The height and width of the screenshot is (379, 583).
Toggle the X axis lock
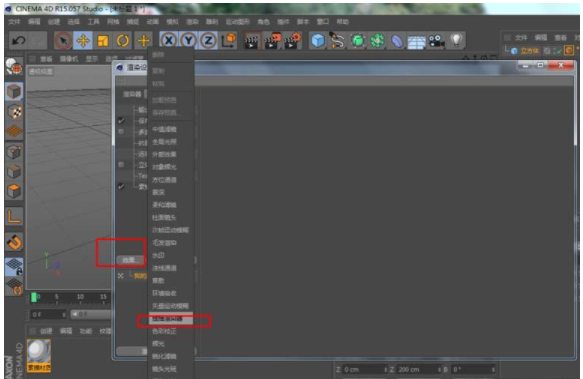169,40
